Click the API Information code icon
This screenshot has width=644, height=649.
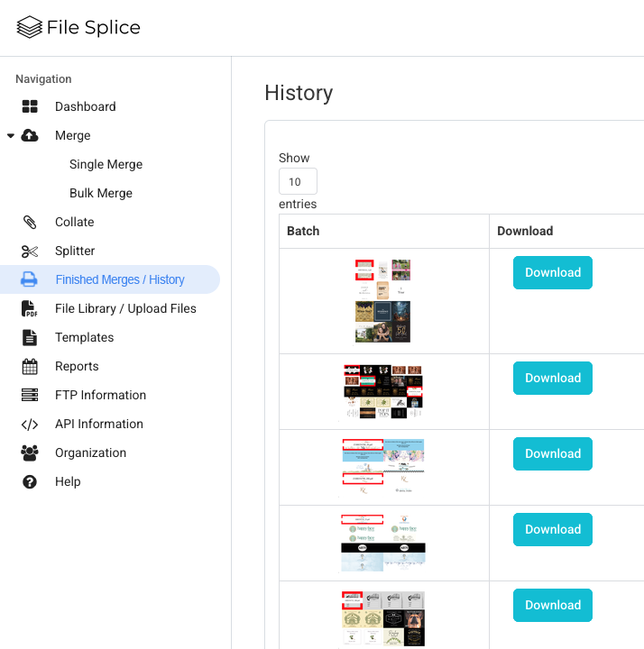[30, 424]
